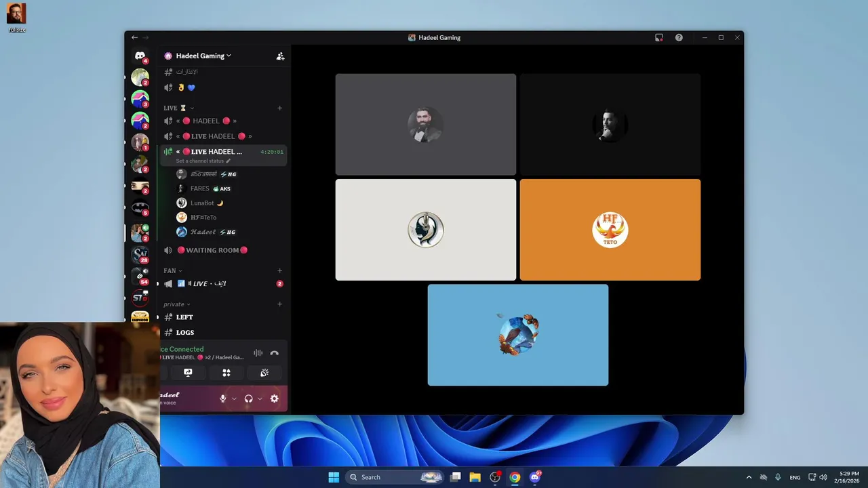The image size is (868, 488).
Task: Open the LIVE announcement channel with 2 badge
Action: pos(223,284)
